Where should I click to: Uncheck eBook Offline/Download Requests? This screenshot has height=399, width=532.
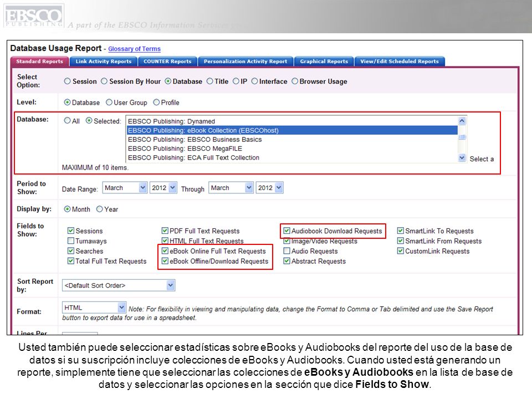pos(165,261)
